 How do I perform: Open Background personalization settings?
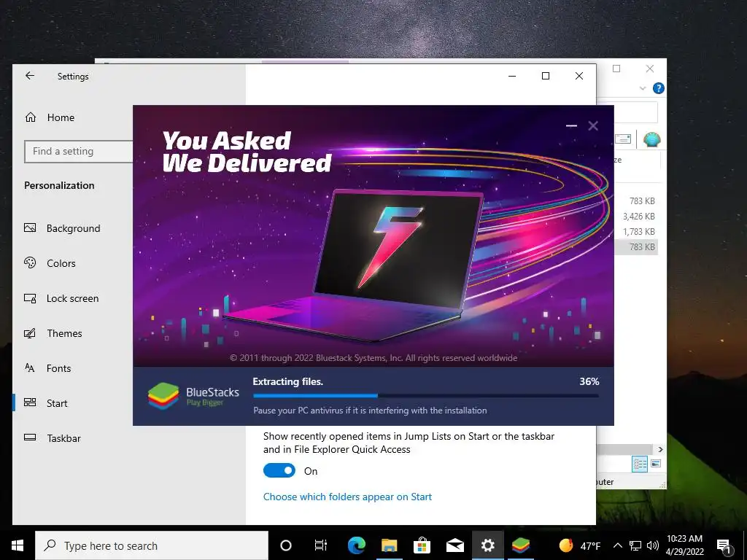[74, 228]
